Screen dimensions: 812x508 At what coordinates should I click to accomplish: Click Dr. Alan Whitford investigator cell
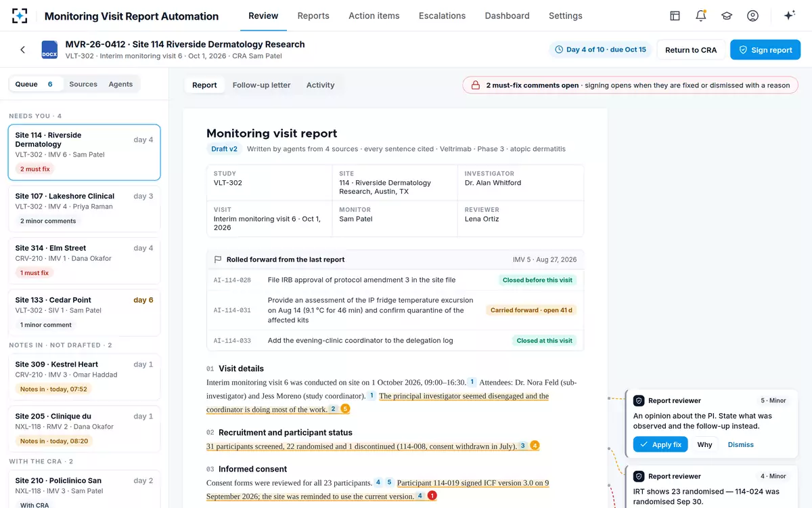pos(520,182)
